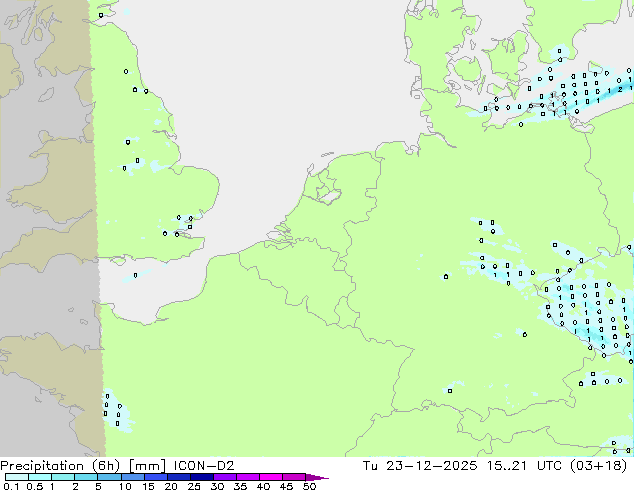Click the legend's "30" scale label
634x490 pixels.
click(217, 486)
